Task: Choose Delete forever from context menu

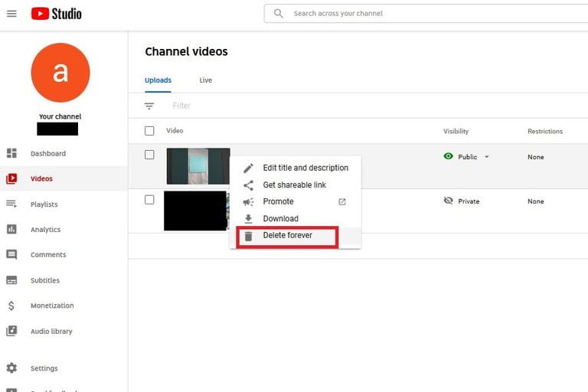Action: [x=287, y=236]
